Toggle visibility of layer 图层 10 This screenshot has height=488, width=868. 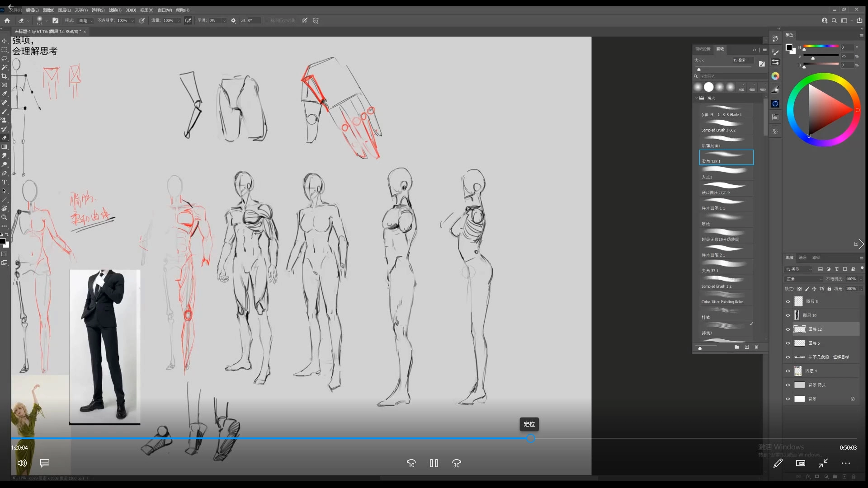pyautogui.click(x=788, y=315)
